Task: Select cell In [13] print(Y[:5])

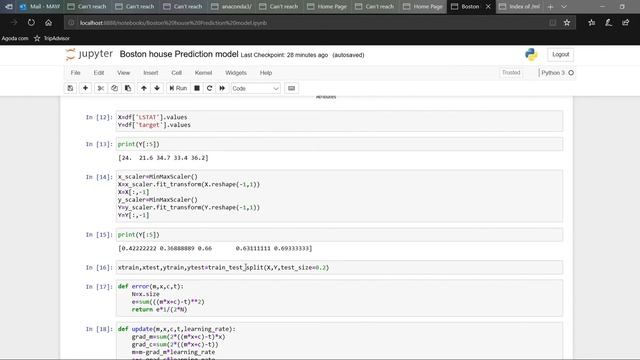Action: [339, 144]
